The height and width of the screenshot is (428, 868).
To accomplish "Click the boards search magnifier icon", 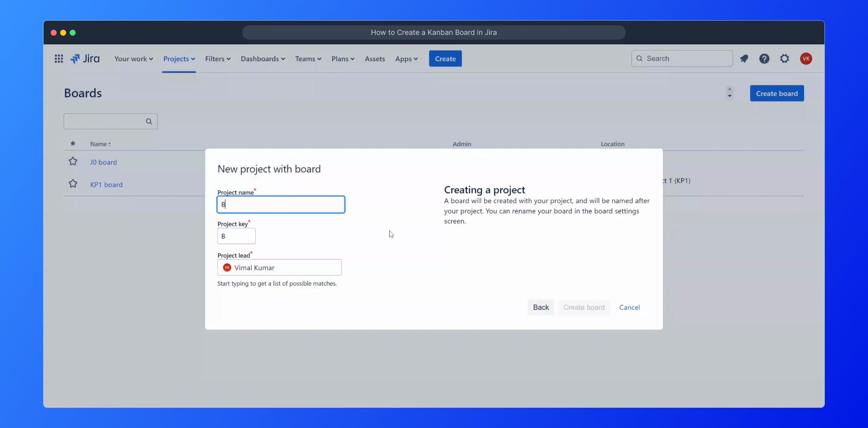I will [x=149, y=121].
